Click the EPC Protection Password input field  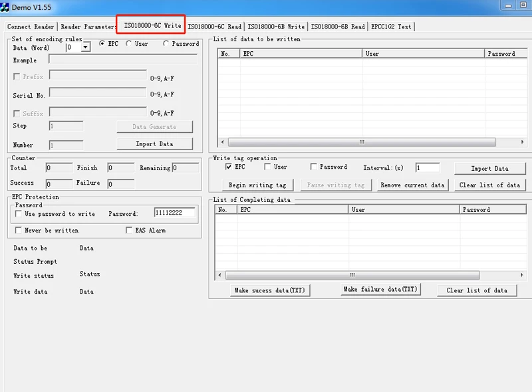[175, 213]
